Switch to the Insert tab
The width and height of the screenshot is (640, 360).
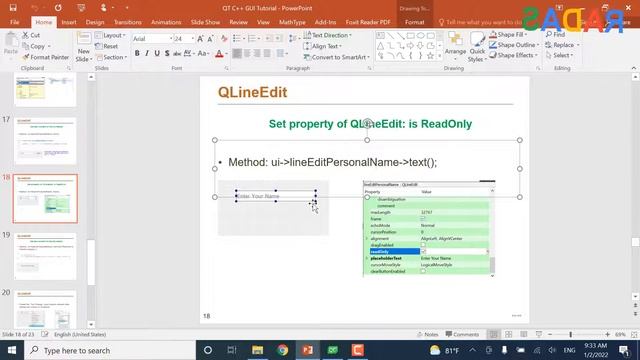[x=69, y=22]
